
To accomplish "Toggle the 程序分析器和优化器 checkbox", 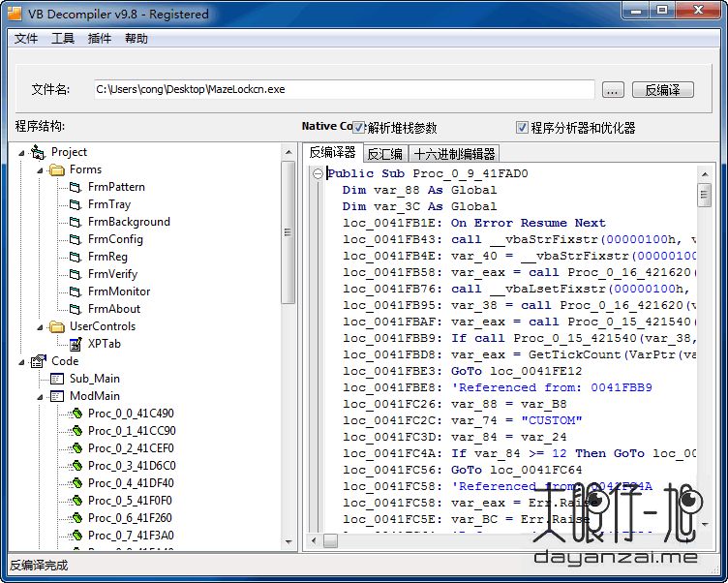I will click(x=522, y=127).
